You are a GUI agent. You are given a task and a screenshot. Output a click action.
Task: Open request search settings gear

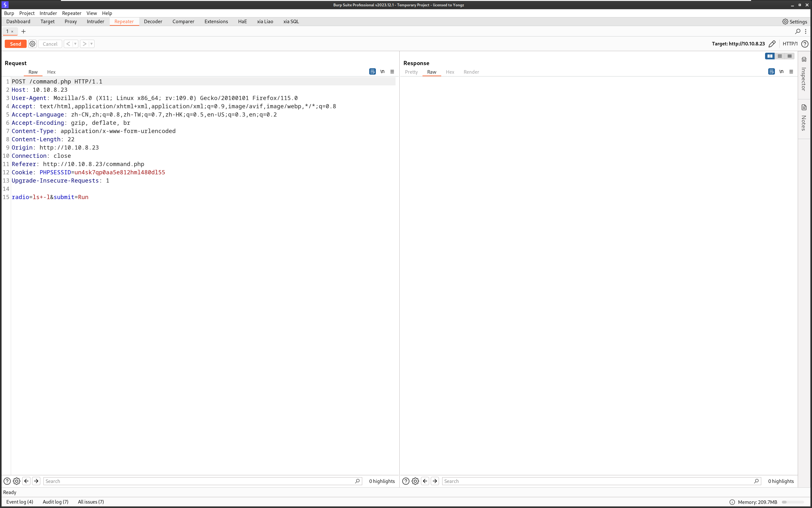click(x=16, y=481)
